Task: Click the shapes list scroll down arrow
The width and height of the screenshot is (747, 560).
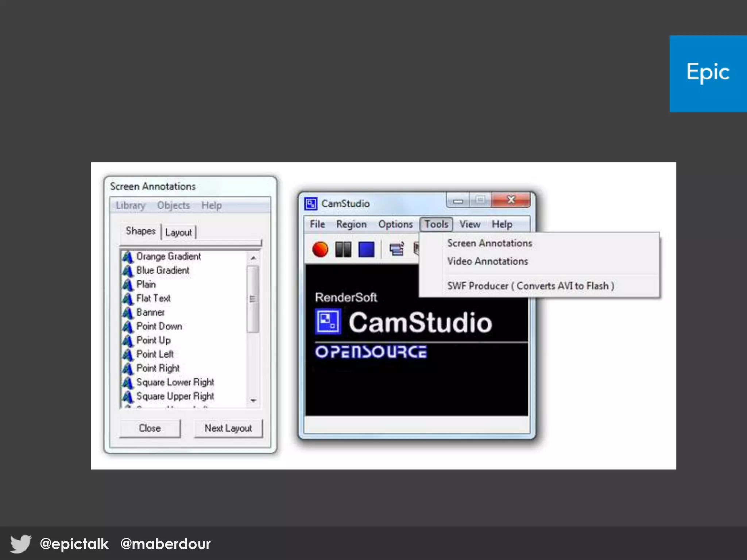Action: (x=253, y=400)
